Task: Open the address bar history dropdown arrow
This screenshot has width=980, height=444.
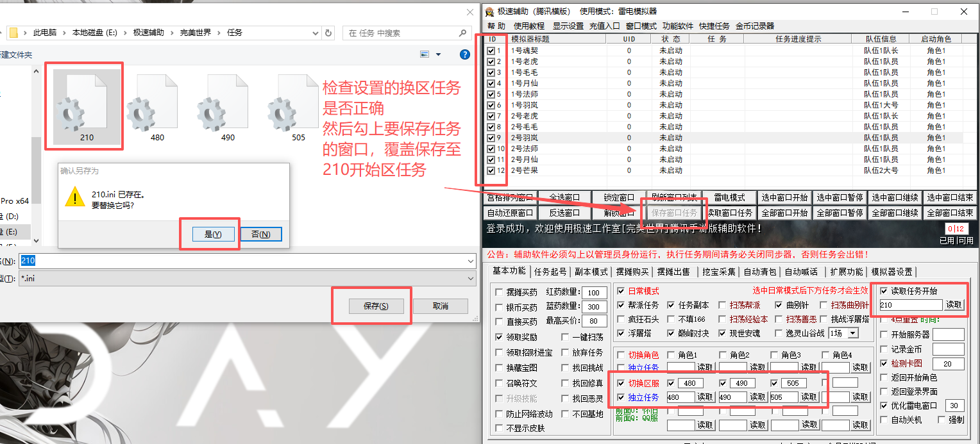Action: pyautogui.click(x=315, y=33)
